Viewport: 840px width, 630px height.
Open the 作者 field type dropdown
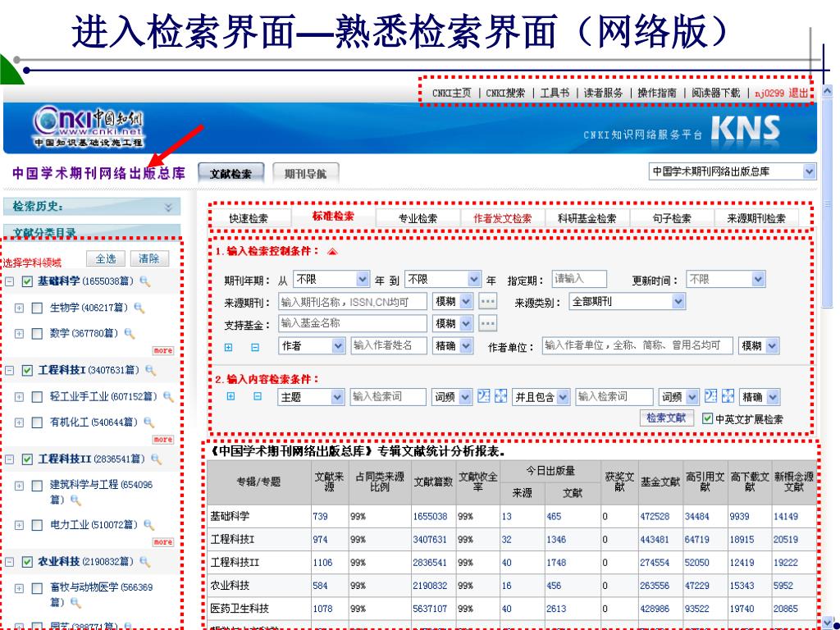click(312, 346)
